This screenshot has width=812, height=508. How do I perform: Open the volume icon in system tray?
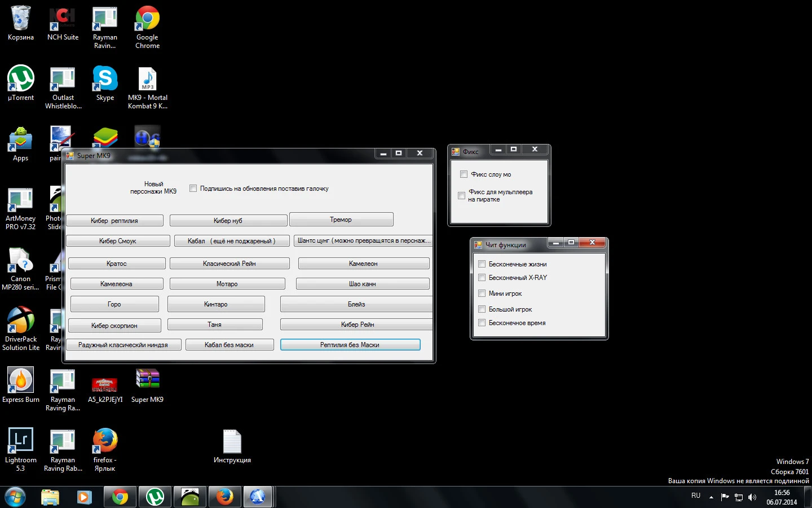click(752, 497)
